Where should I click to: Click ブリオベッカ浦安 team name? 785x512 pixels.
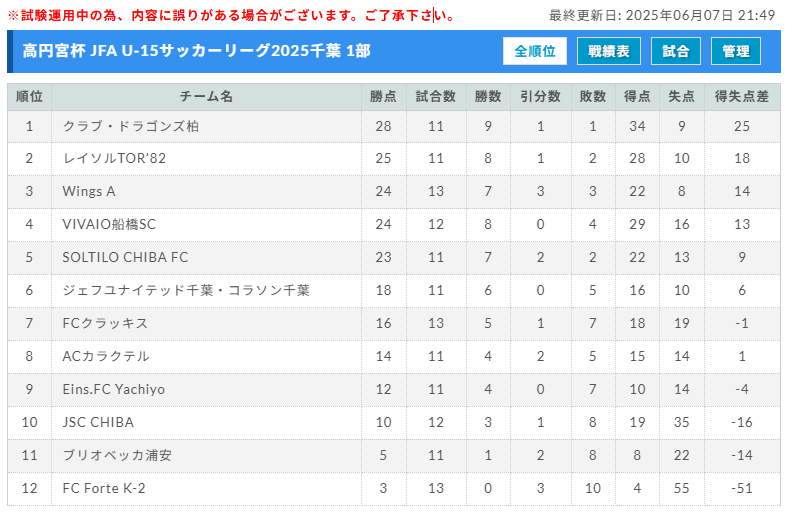pos(117,455)
